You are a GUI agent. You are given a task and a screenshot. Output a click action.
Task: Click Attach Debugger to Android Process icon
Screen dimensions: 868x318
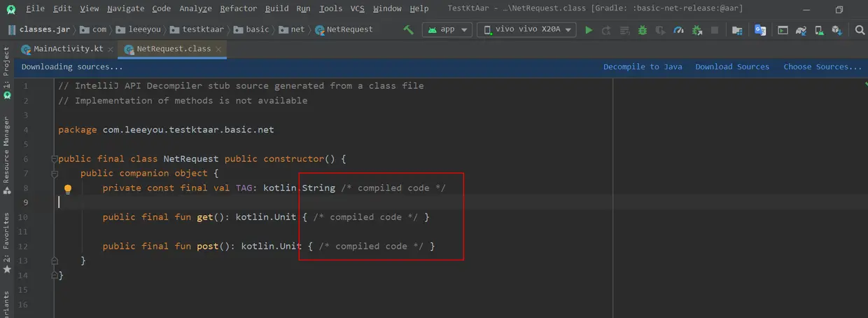[696, 30]
